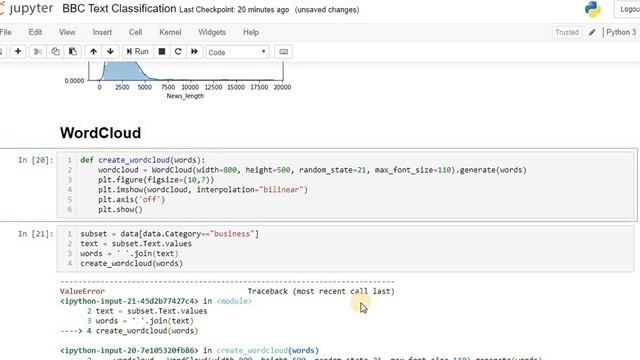This screenshot has height=360, width=640.
Task: Open the Edit menu
Action: [35, 32]
